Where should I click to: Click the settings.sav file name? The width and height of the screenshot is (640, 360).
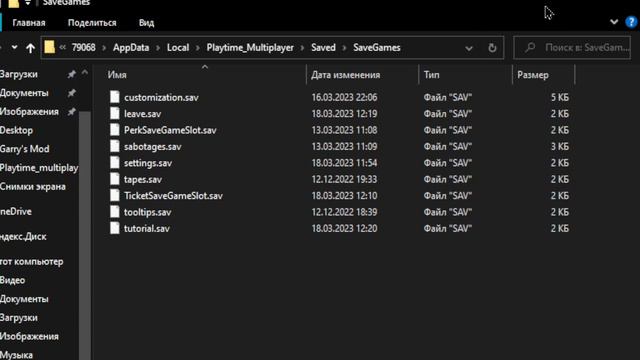pos(148,163)
